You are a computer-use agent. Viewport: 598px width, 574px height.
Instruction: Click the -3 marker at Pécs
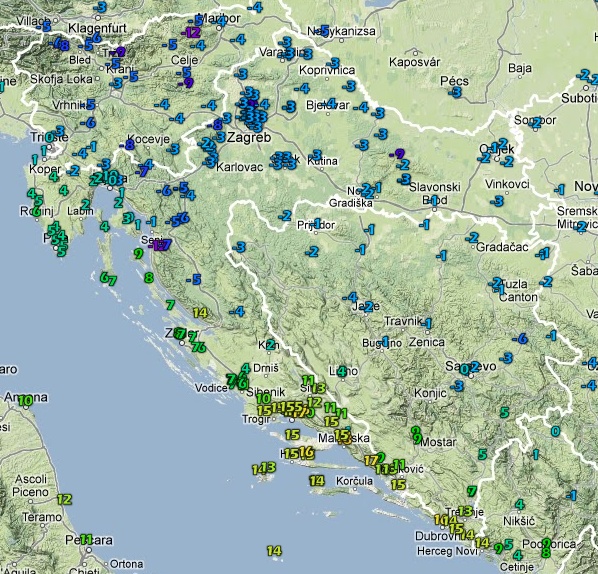click(x=455, y=92)
